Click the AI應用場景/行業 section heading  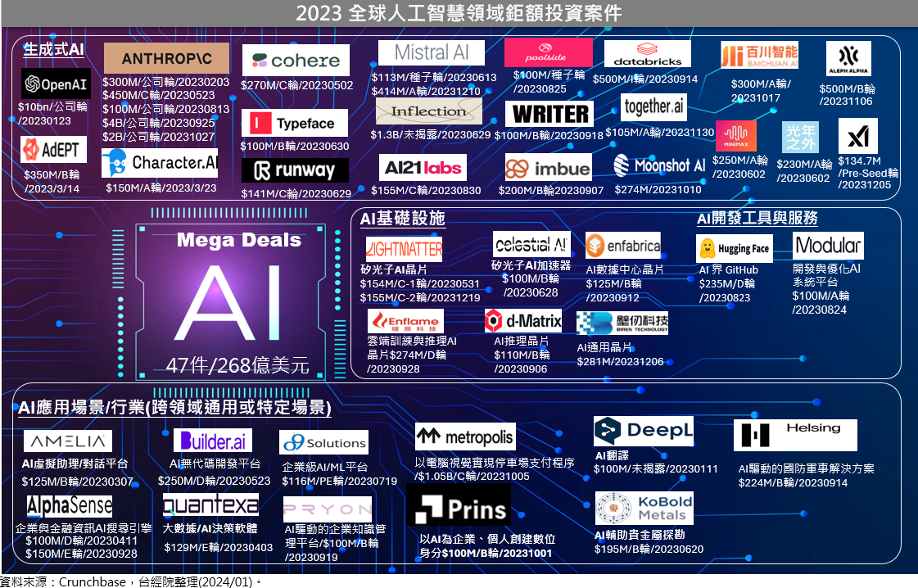point(174,408)
